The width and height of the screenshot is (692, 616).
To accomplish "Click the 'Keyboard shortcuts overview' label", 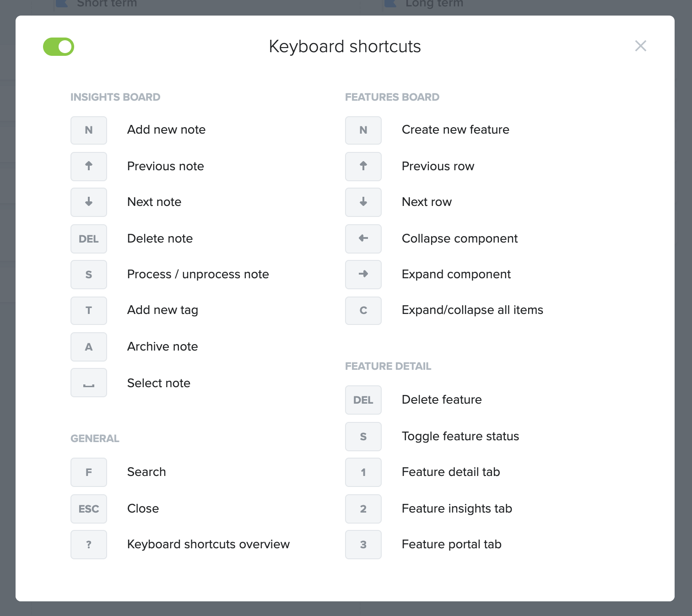I will [209, 544].
